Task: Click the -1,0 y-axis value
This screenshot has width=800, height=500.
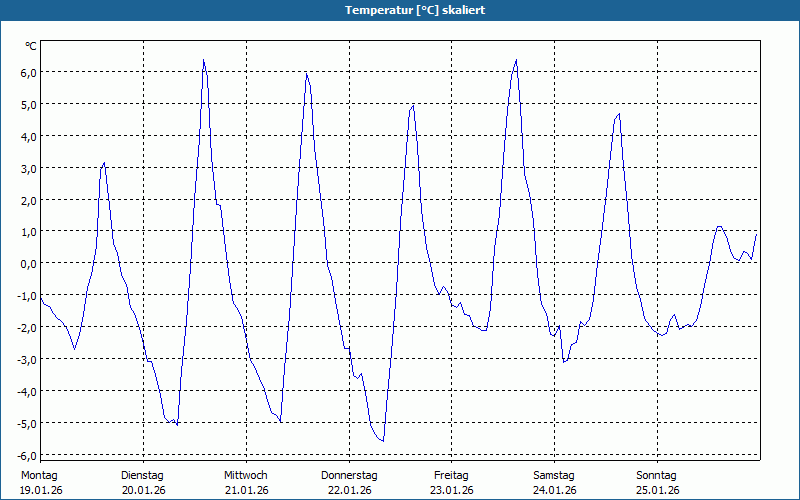Action: pos(27,296)
